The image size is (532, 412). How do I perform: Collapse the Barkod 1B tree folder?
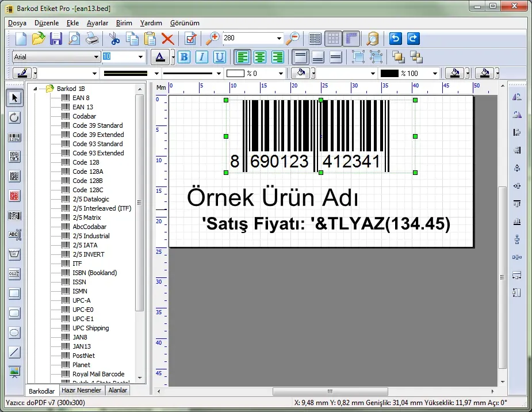(x=36, y=89)
